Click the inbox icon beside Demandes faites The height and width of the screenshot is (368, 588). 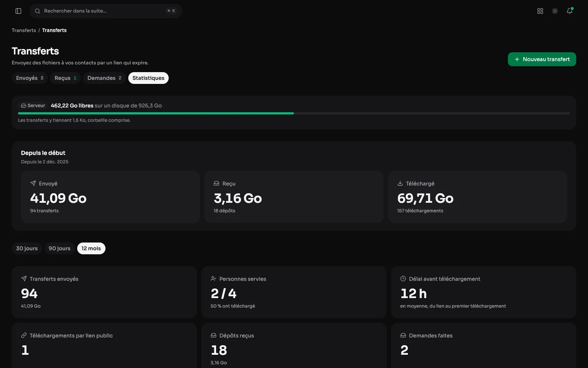(403, 335)
